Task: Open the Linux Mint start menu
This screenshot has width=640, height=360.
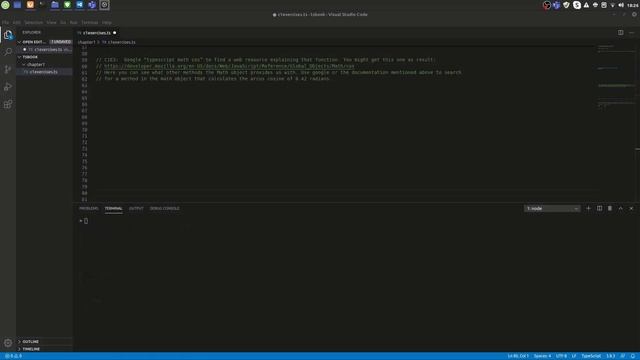Action: pyautogui.click(x=5, y=5)
